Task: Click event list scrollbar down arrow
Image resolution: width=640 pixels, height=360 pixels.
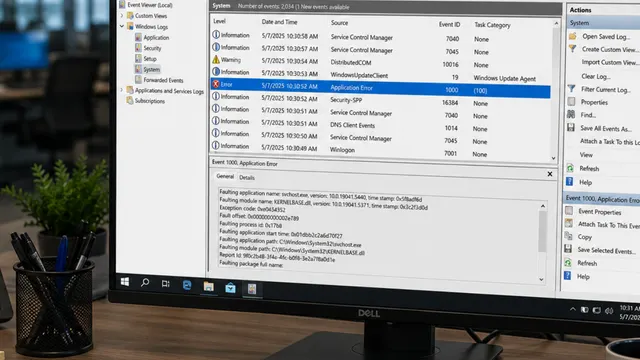Action: [553, 158]
